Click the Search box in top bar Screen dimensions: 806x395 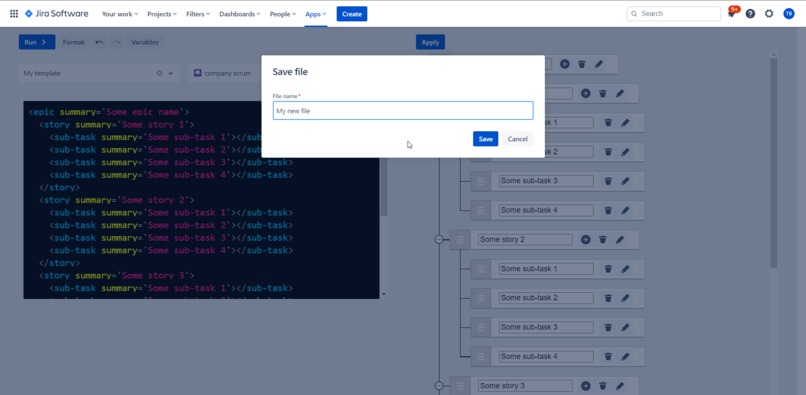(674, 14)
